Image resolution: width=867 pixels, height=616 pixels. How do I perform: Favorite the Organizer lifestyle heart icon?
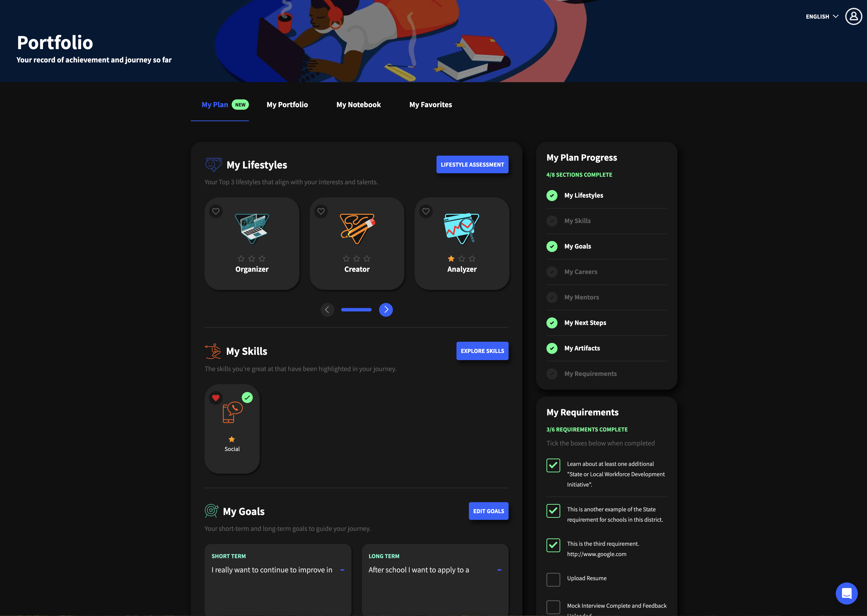216,211
